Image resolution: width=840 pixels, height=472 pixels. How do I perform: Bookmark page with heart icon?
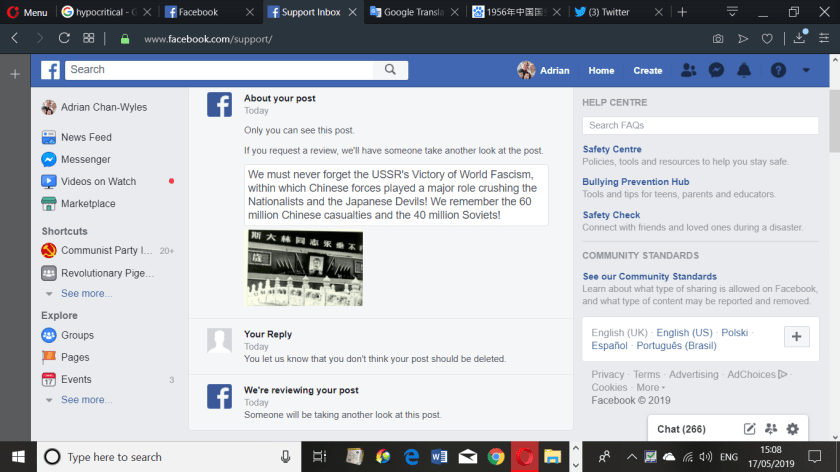tap(767, 39)
